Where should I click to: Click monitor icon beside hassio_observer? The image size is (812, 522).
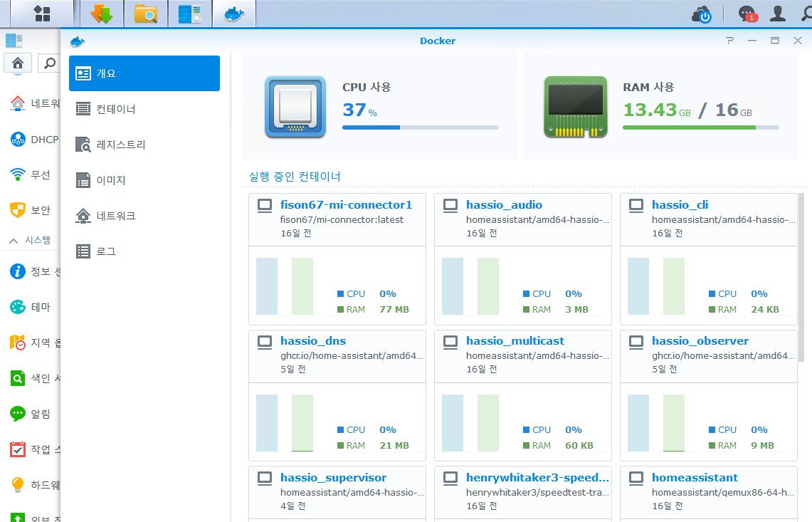636,342
